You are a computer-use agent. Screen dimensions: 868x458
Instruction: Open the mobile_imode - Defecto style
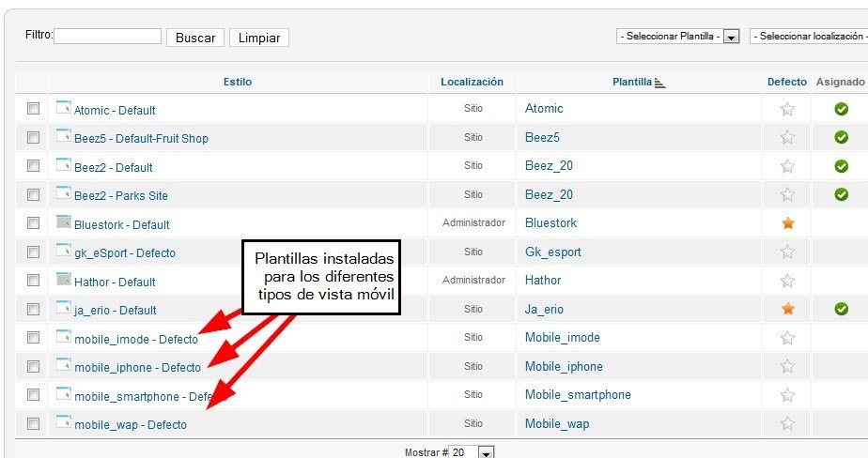pos(136,339)
